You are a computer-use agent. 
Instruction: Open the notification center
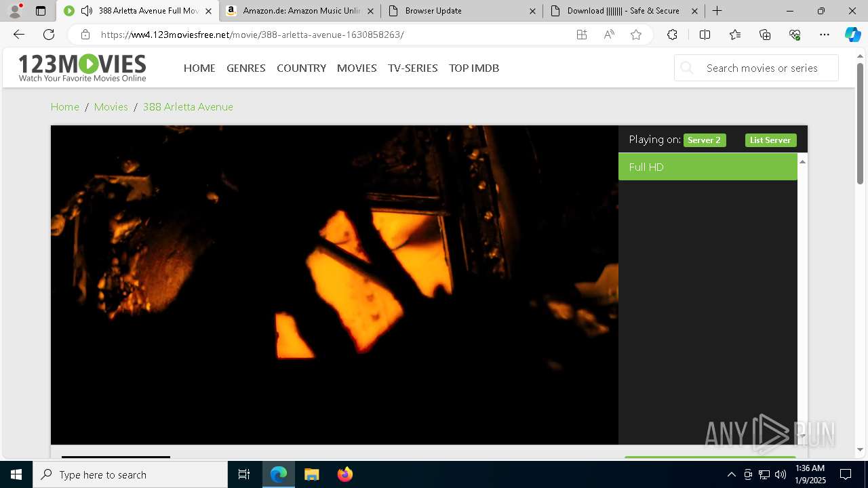[846, 474]
